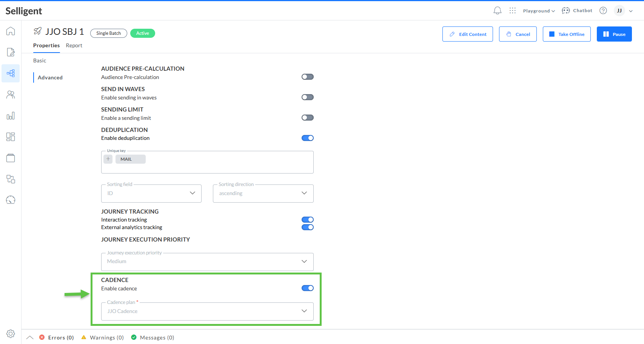Disable the Enable cadence toggle
The image size is (644, 344).
307,288
